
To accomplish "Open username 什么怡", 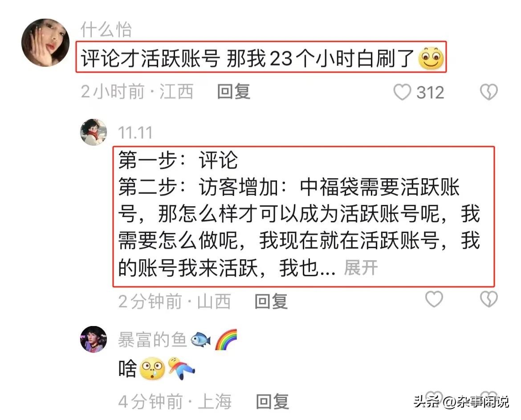I will pyautogui.click(x=106, y=29).
